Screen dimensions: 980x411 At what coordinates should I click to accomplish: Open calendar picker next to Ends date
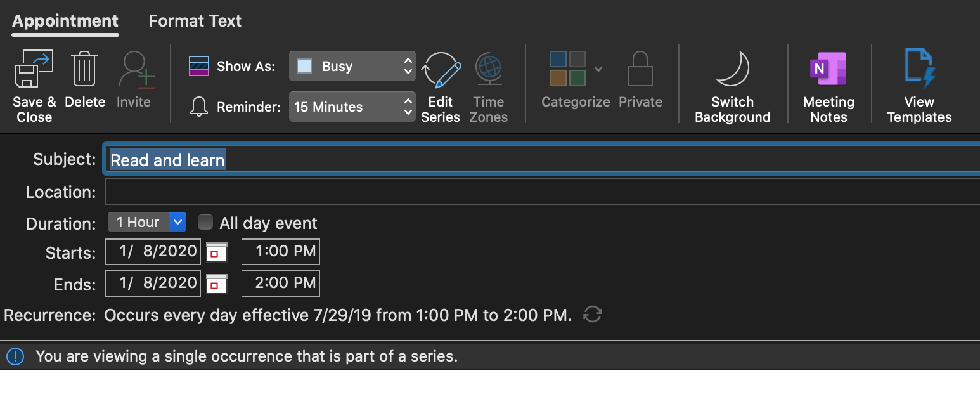coord(217,284)
